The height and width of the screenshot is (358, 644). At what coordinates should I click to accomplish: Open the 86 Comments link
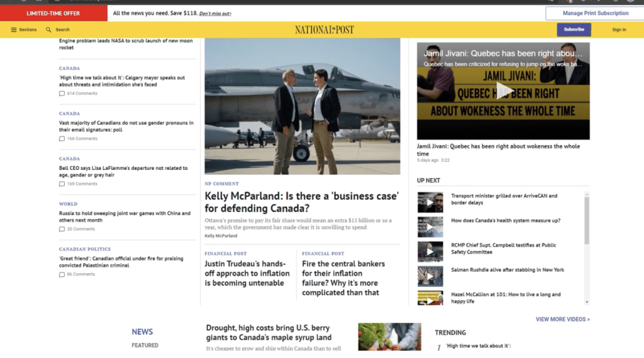coord(81,274)
